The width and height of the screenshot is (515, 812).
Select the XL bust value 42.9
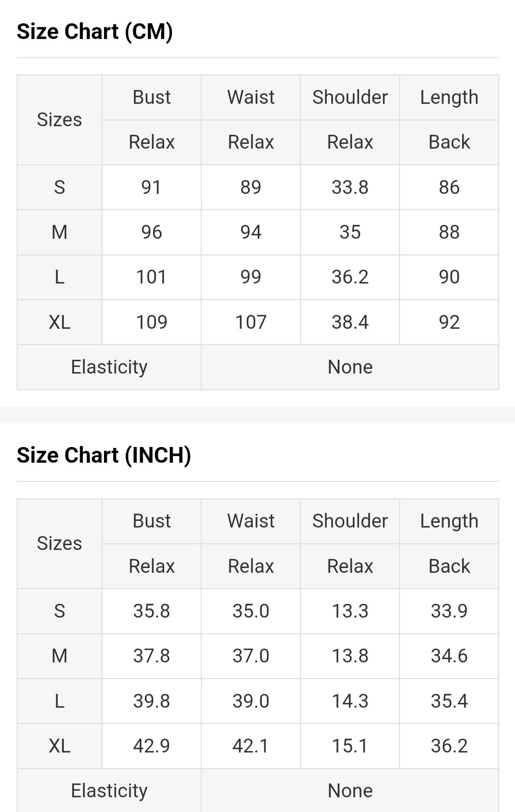(152, 746)
